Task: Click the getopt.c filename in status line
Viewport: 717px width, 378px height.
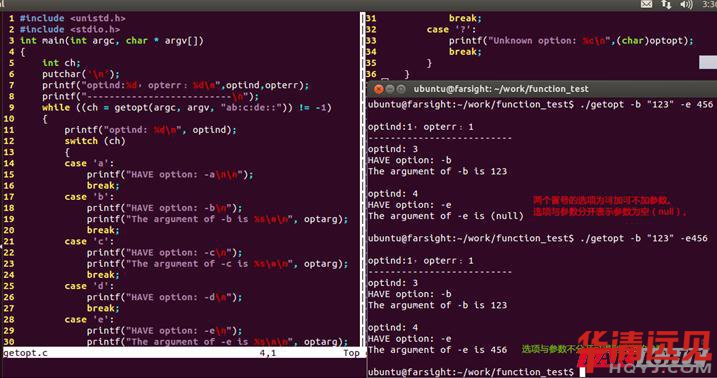Action: click(25, 353)
